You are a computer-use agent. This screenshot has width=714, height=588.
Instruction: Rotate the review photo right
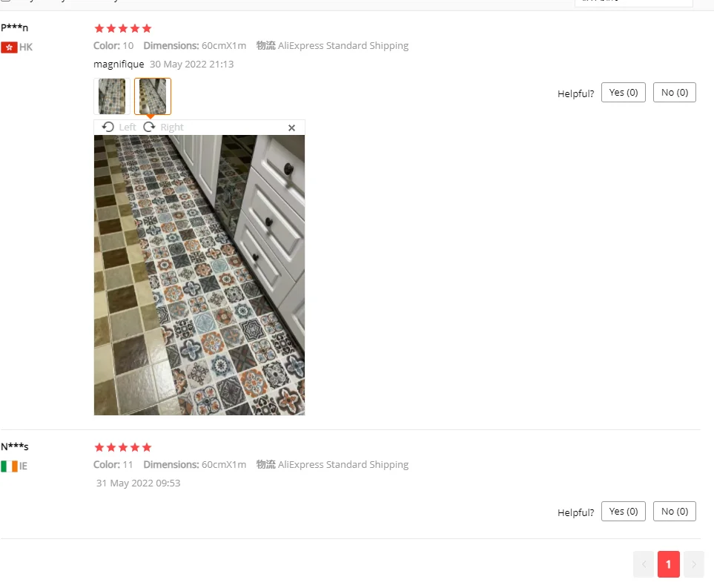pos(163,127)
